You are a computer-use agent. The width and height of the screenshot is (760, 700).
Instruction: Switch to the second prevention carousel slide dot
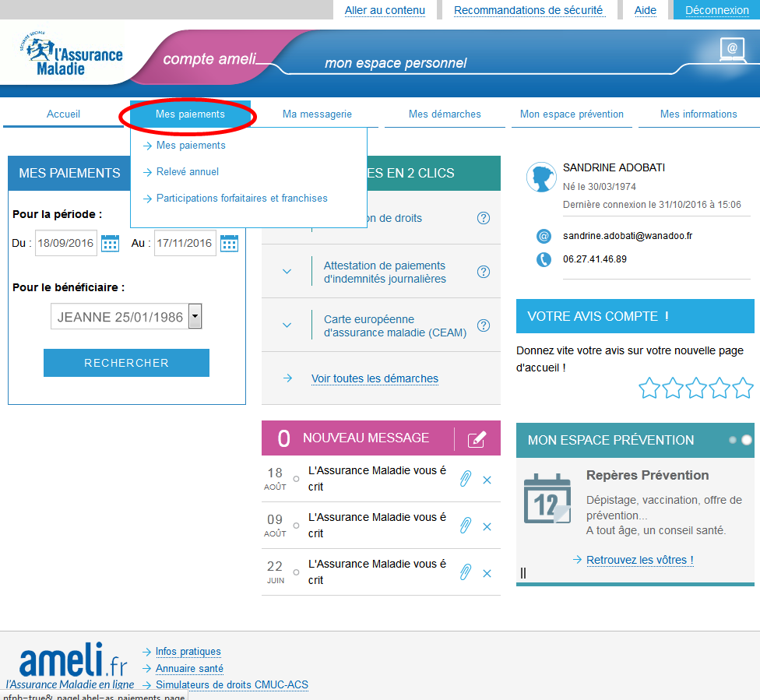point(747,440)
